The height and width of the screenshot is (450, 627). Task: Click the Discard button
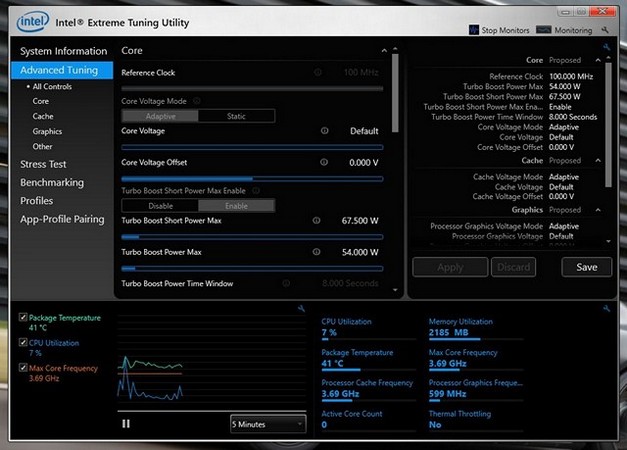(x=513, y=267)
